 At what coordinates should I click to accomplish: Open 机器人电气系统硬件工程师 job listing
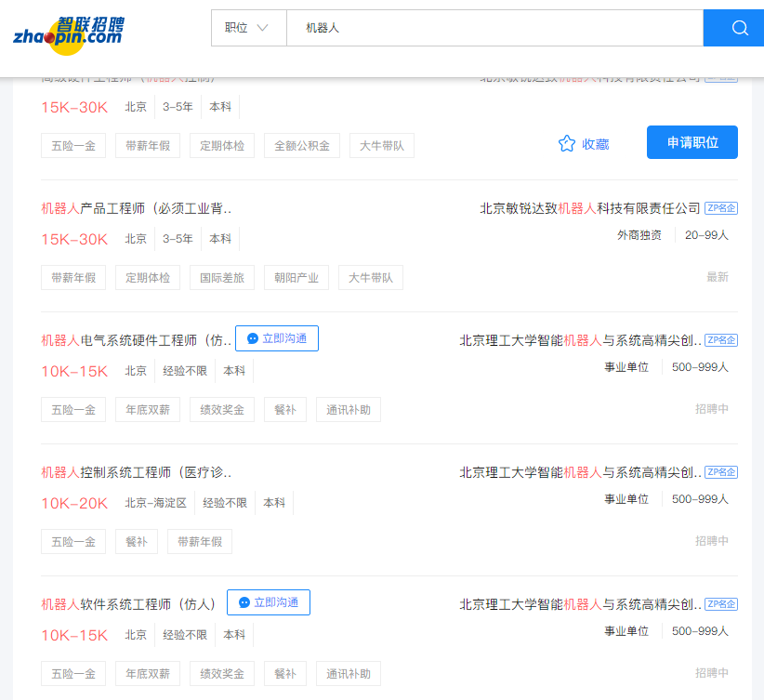pyautogui.click(x=136, y=340)
